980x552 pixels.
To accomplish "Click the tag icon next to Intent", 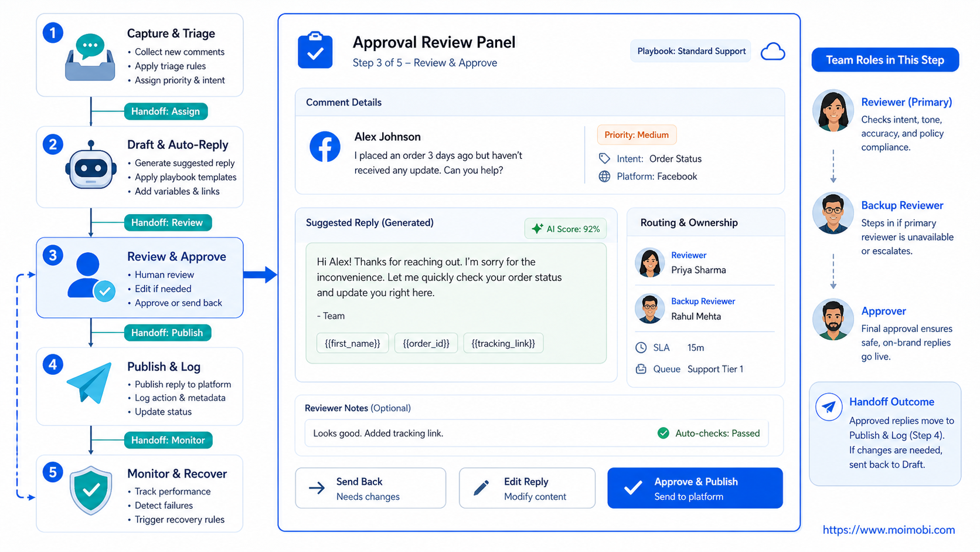I will click(604, 158).
